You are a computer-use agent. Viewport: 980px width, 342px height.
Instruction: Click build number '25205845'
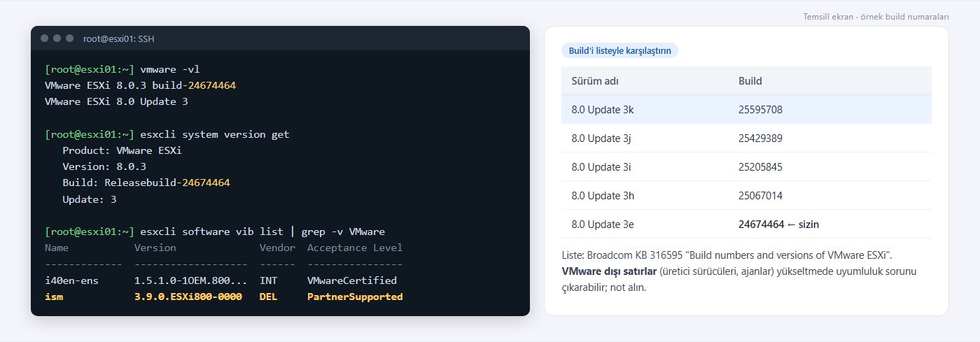760,167
